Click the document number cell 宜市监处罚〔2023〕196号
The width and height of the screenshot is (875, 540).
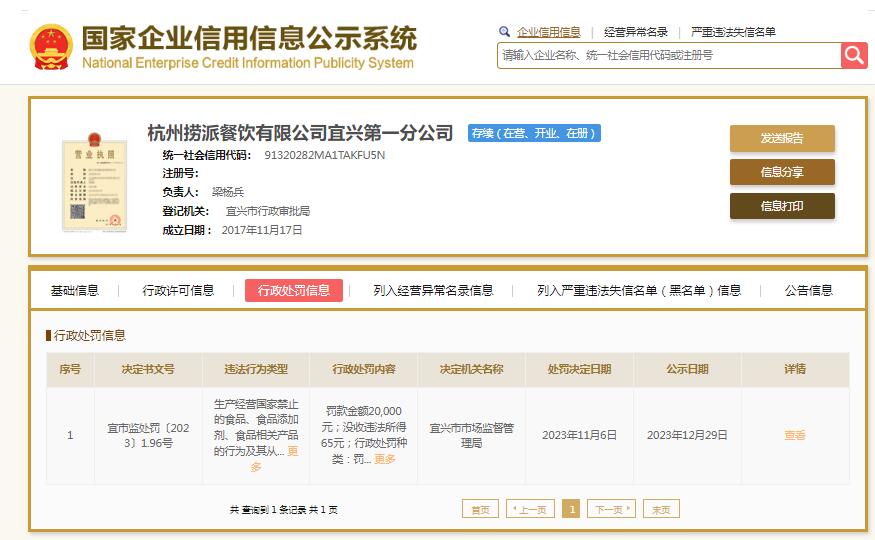[148, 435]
